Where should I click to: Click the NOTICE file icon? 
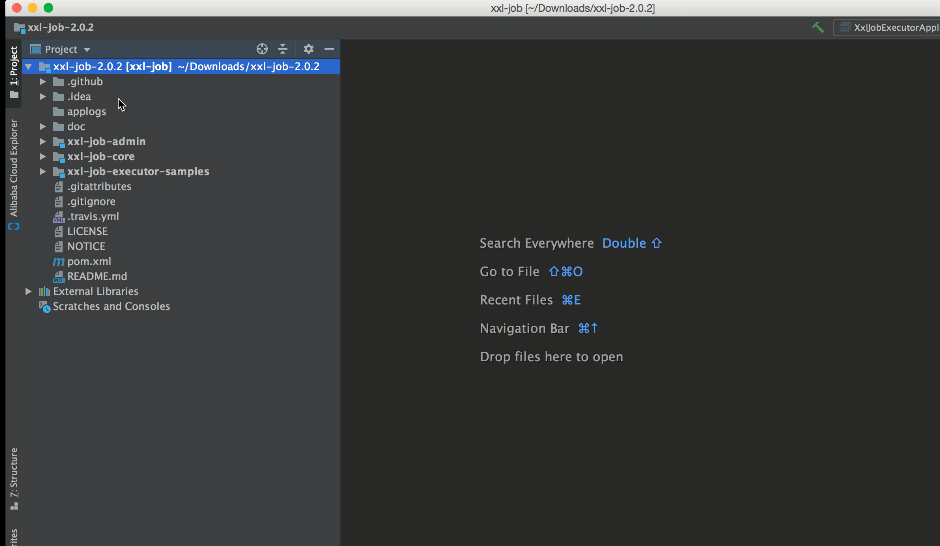[59, 246]
